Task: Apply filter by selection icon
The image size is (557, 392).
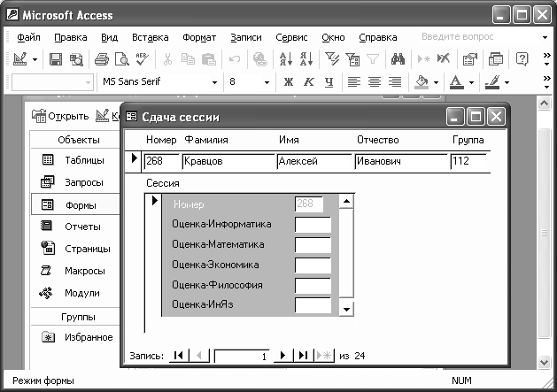Action: [332, 59]
